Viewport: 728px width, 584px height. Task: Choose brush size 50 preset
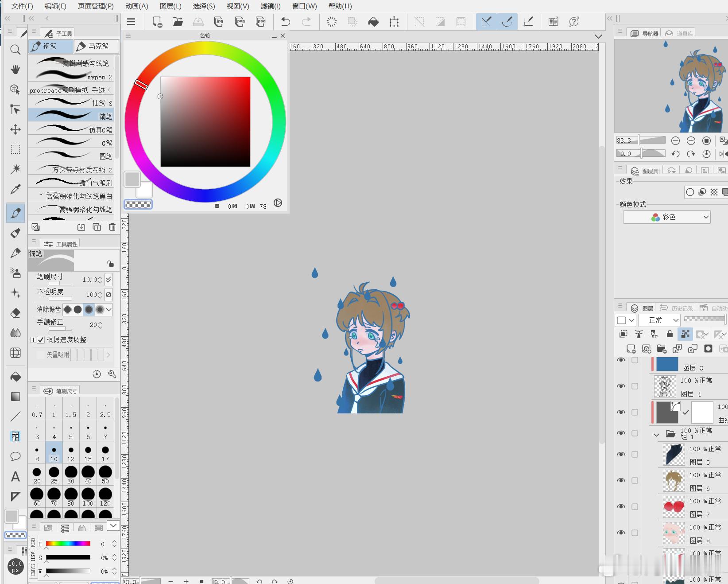click(105, 475)
